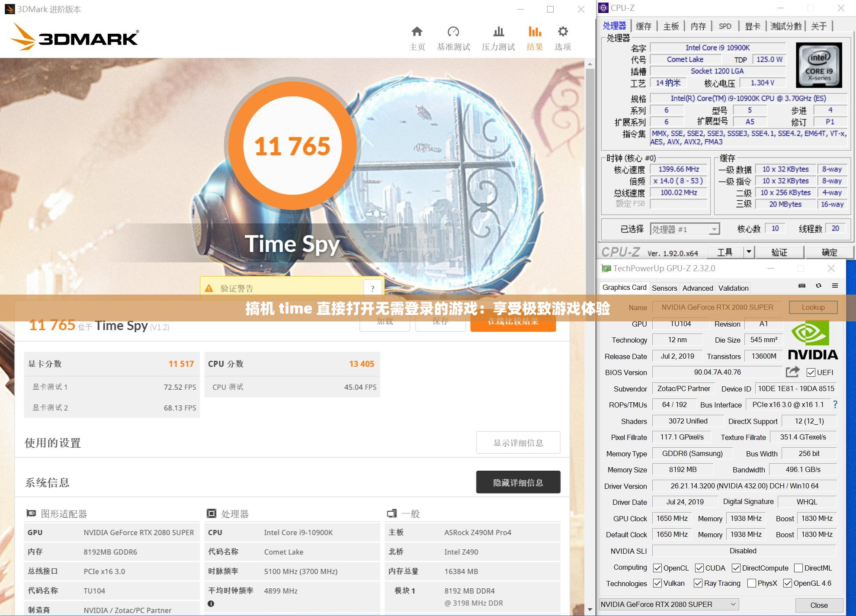Viewport: 856px width, 616px height.
Task: Open the 3DMark benchmark test section
Action: 453,37
